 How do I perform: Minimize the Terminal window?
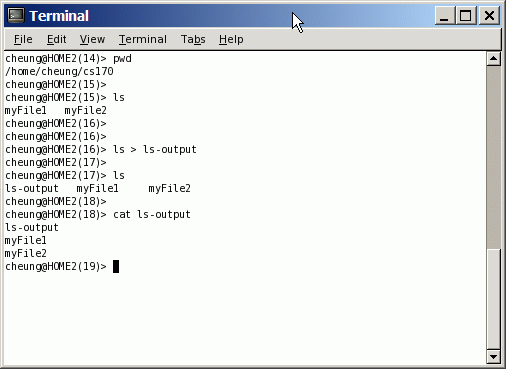445,16
